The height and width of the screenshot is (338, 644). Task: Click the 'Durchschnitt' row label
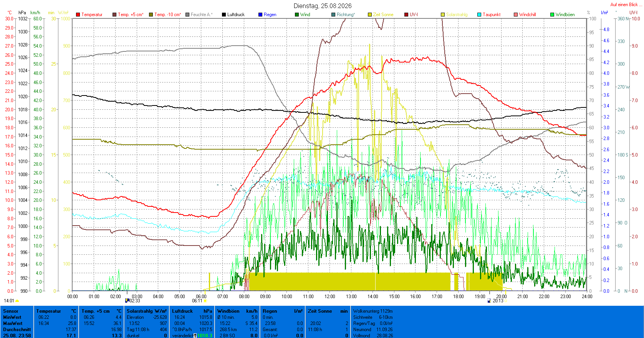pyautogui.click(x=17, y=330)
